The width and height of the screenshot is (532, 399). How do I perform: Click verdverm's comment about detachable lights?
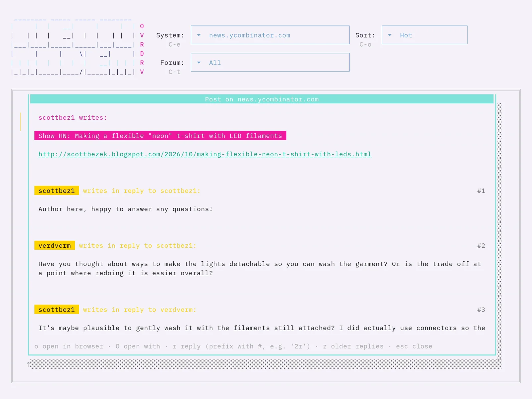click(260, 268)
